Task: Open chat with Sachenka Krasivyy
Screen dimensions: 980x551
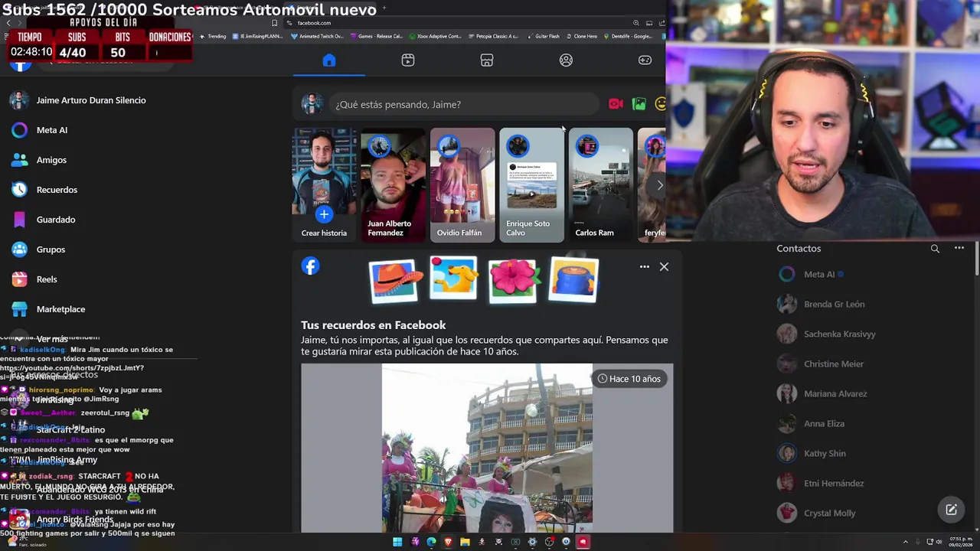Action: (x=826, y=334)
